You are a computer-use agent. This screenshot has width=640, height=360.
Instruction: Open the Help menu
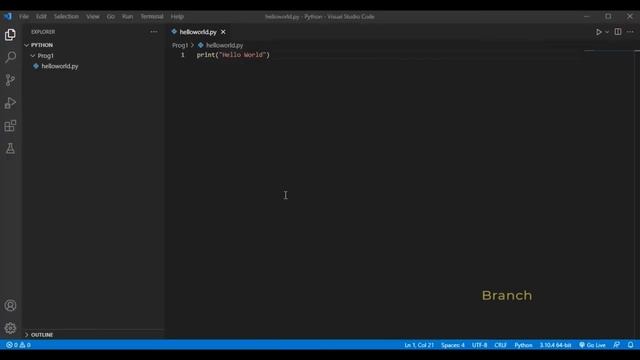177,17
